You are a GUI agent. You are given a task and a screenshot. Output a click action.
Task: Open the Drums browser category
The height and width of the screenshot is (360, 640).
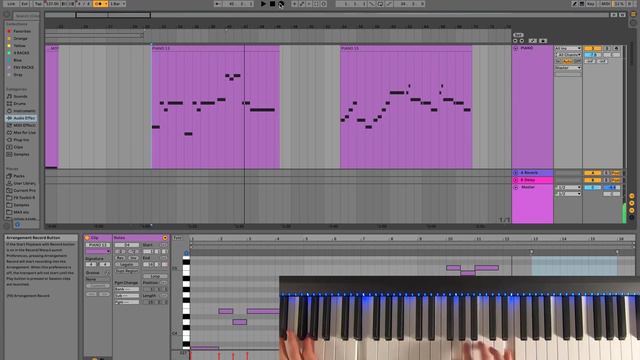tap(20, 104)
